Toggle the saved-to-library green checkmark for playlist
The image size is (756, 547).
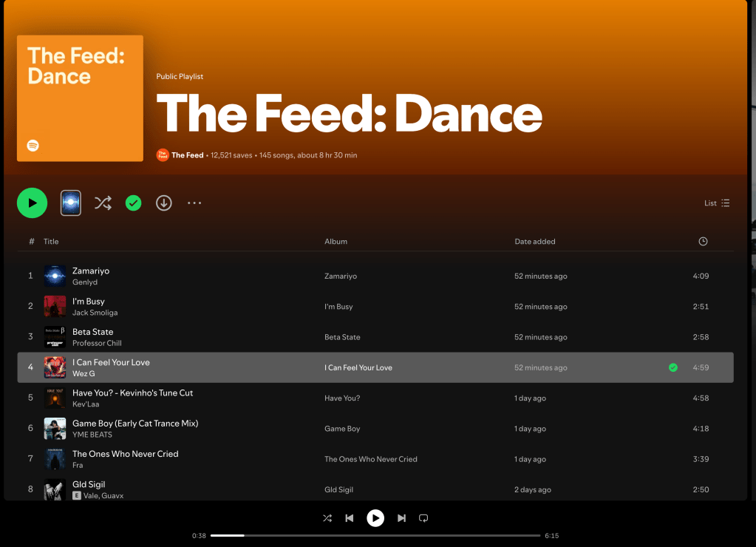[134, 203]
